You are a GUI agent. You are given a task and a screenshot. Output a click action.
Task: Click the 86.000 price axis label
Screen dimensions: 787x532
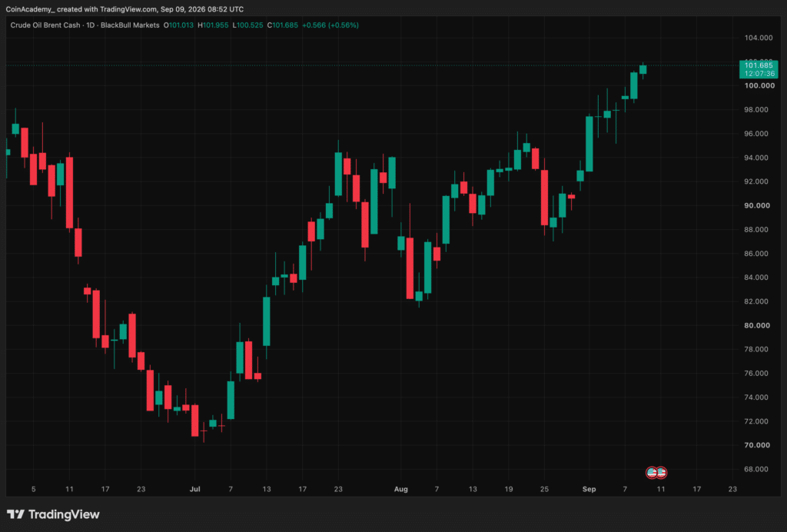756,254
